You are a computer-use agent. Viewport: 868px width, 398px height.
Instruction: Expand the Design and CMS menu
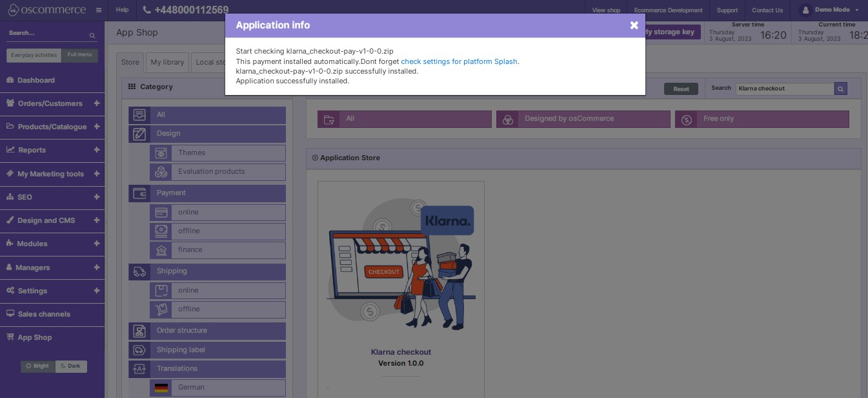pyautogui.click(x=97, y=220)
